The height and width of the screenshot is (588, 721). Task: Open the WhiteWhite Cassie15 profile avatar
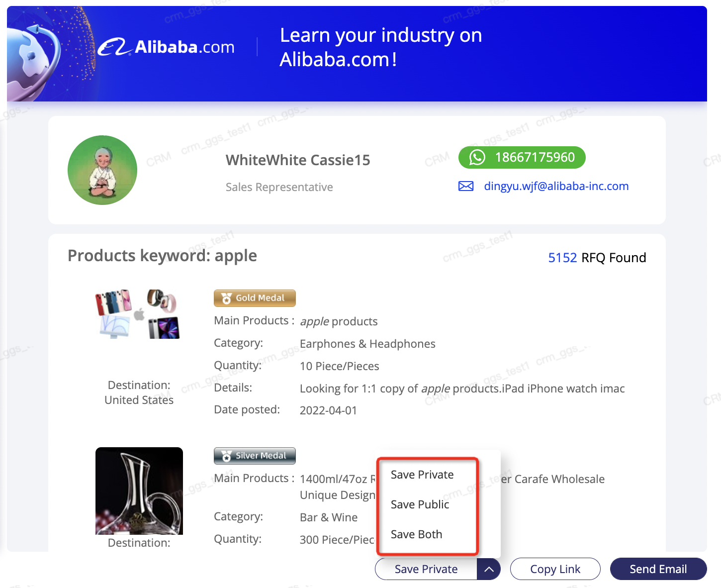click(x=102, y=170)
